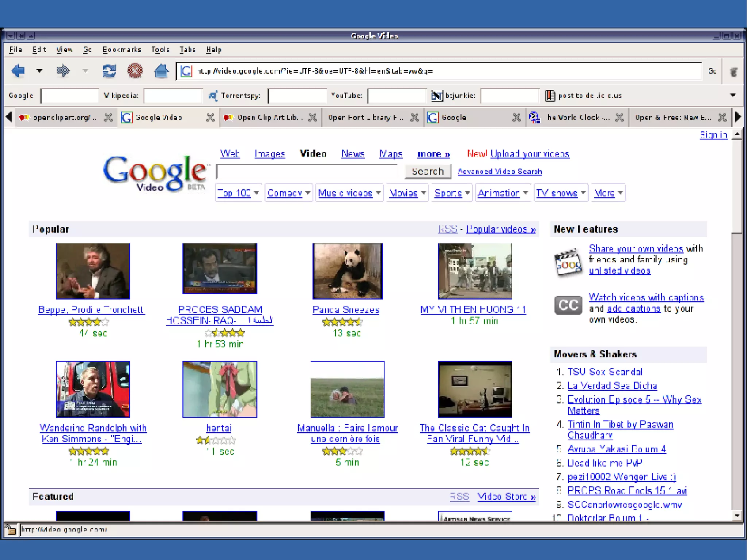Click the Search button
The image size is (747, 560).
coord(427,171)
